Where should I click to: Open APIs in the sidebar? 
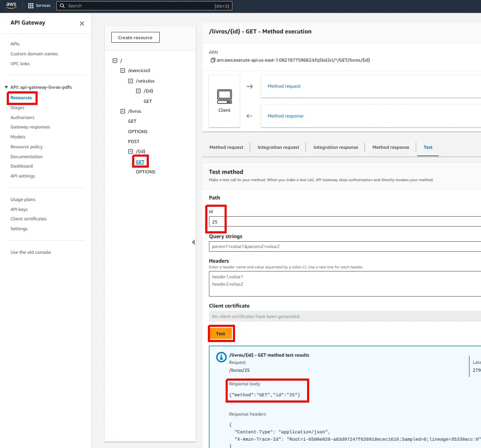pos(15,44)
